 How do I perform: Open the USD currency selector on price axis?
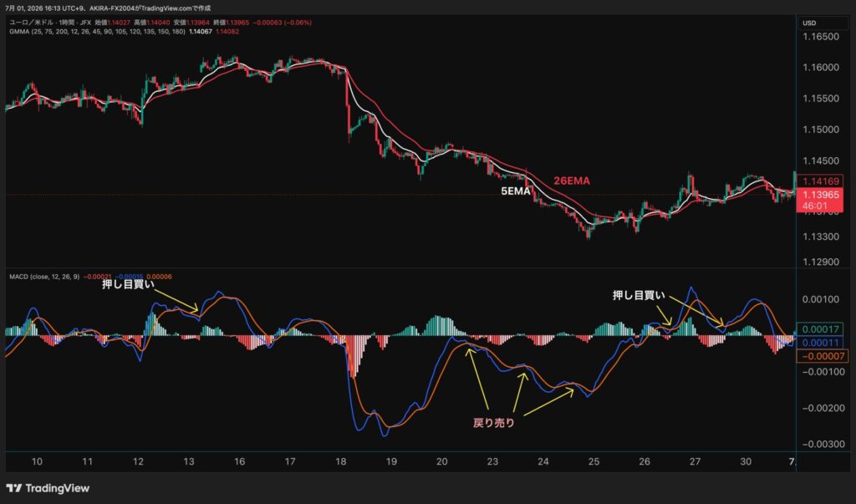click(x=809, y=23)
